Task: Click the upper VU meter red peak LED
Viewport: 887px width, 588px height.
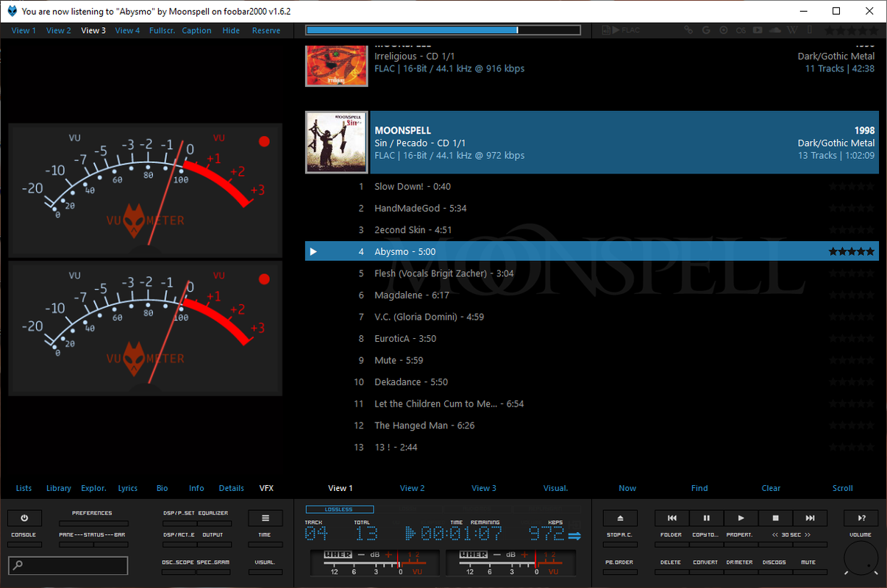Action: (x=264, y=141)
